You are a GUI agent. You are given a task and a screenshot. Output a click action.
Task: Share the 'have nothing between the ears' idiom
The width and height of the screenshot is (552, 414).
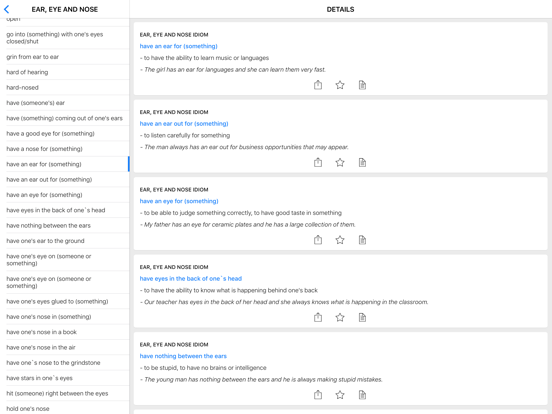click(318, 395)
